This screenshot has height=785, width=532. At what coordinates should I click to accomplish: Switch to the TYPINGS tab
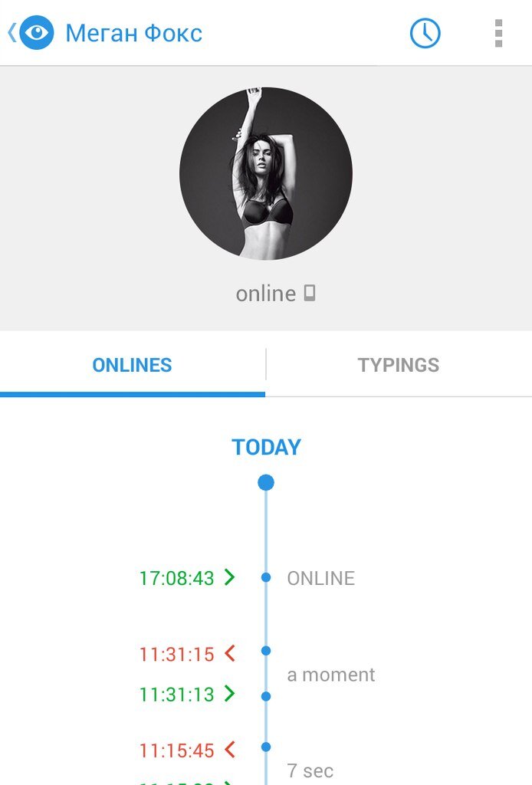pos(399,365)
